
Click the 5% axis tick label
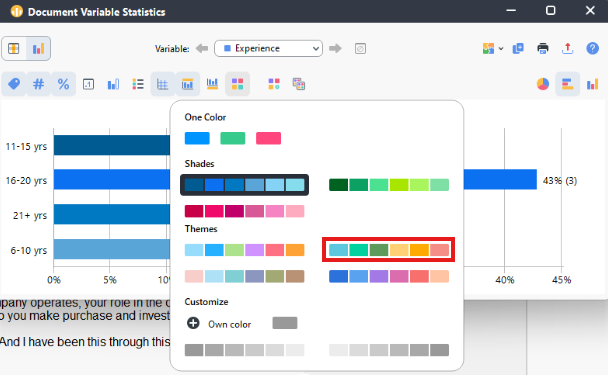click(110, 280)
